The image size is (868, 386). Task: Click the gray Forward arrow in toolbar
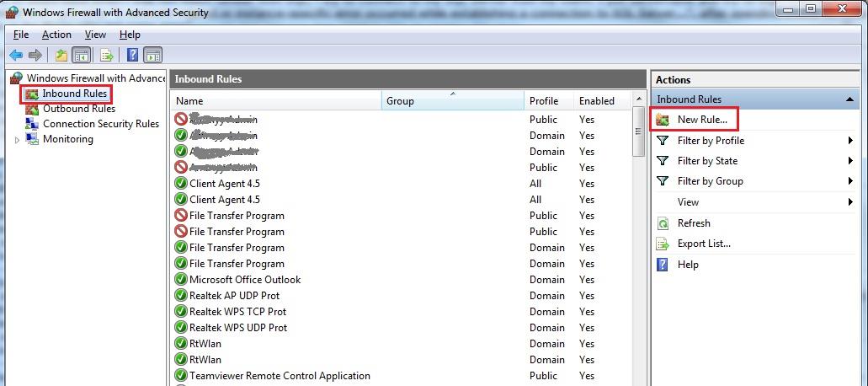(x=35, y=55)
